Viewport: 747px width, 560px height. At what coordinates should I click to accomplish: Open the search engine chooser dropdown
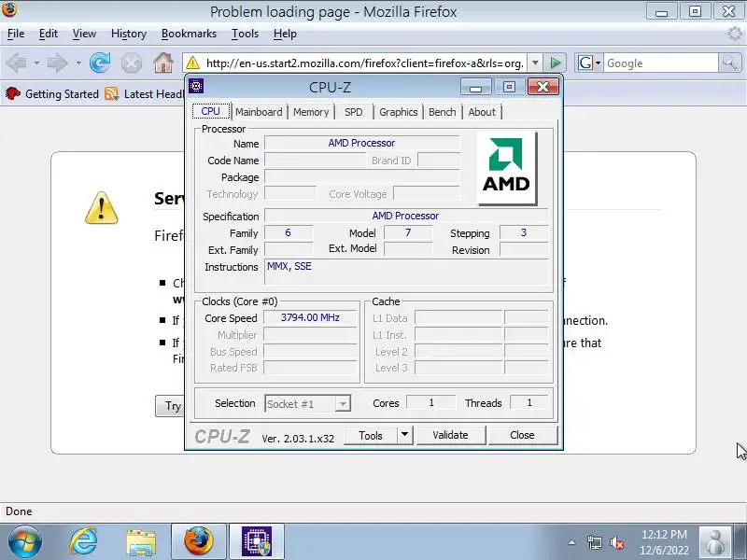598,63
